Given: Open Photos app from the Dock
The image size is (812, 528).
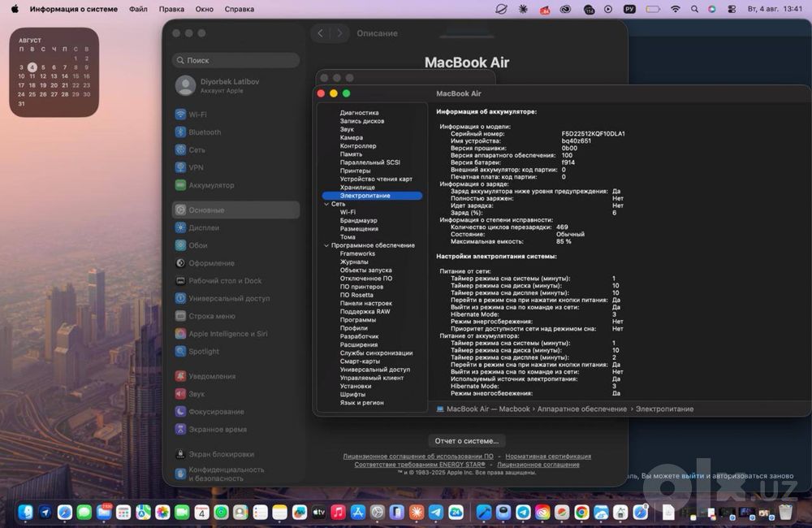Looking at the screenshot, I should 162,512.
